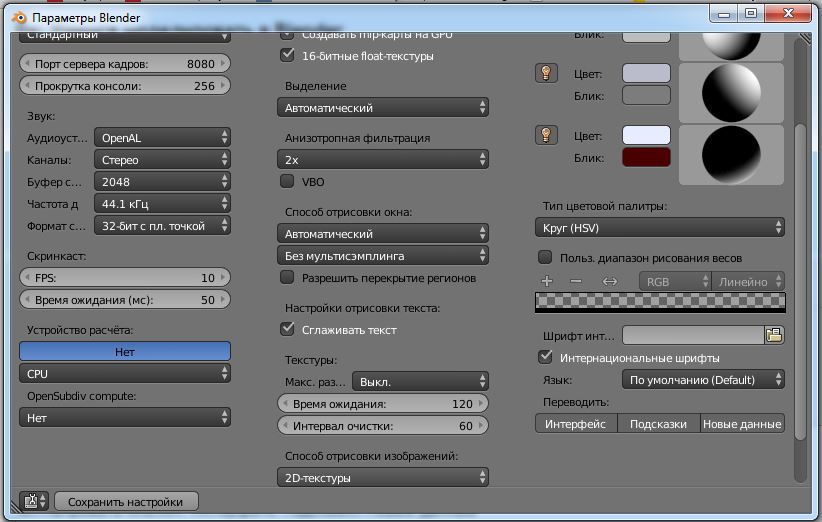The height and width of the screenshot is (522, 822).
Task: Toggle the second solid light bulb icon
Action: 547,72
